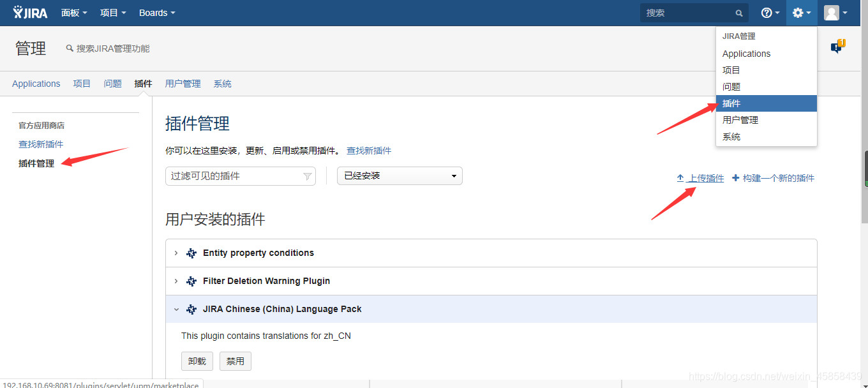Click the JIRA Chinese Language Pack plugin icon

(191, 310)
